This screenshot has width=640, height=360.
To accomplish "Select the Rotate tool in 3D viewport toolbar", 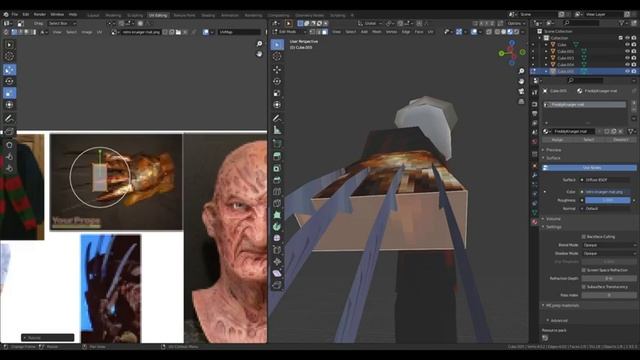I will (x=277, y=81).
